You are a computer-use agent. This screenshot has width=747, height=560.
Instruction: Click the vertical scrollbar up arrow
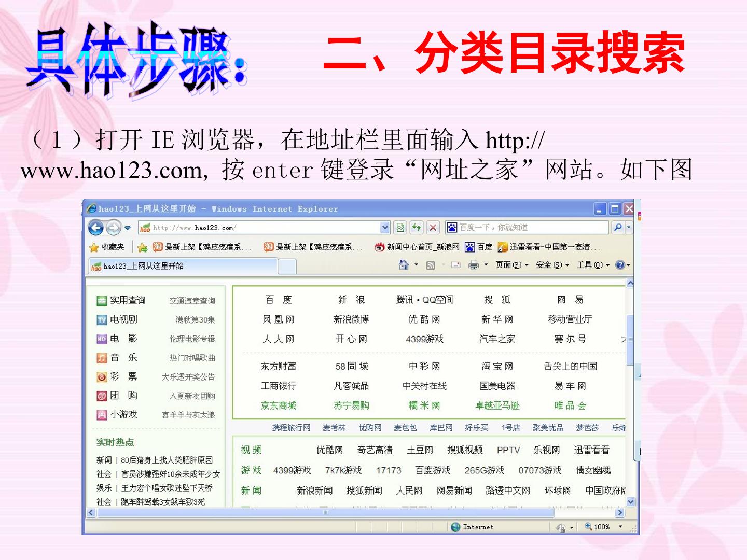[630, 283]
